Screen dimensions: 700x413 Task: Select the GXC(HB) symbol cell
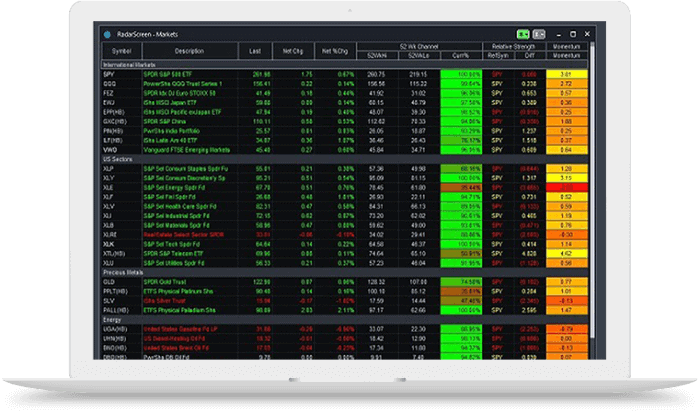click(x=121, y=121)
